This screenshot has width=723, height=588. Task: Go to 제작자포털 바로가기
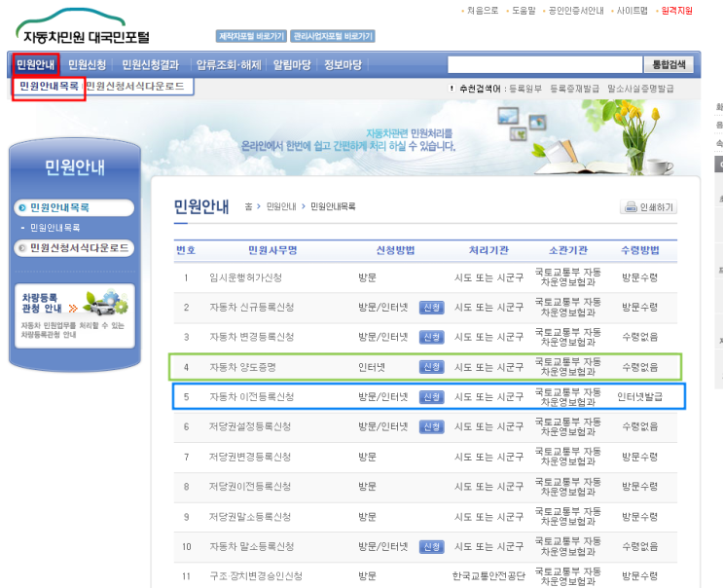coord(251,36)
